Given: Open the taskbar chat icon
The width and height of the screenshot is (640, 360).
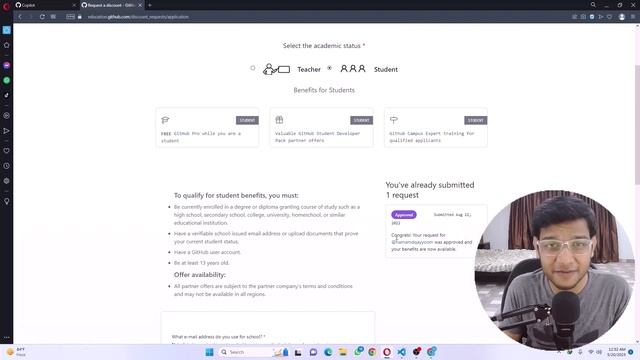Looking at the screenshot, I should point(313,352).
